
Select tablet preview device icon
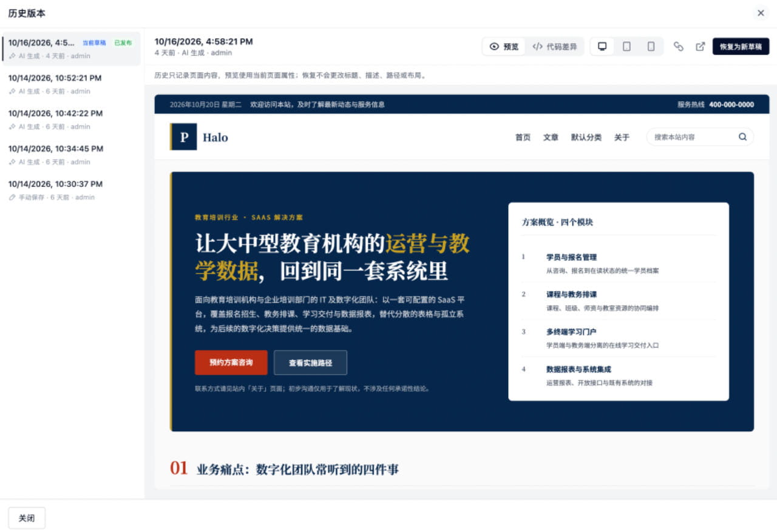point(626,47)
